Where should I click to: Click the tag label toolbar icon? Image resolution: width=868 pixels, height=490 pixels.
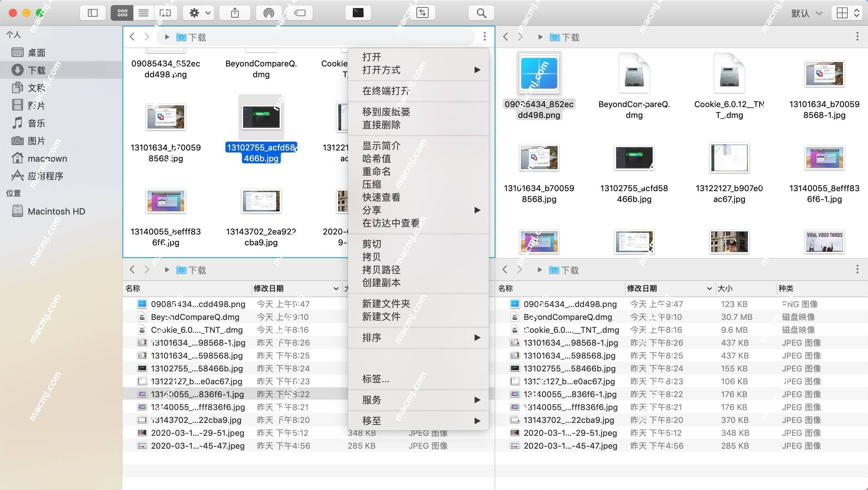pos(300,13)
